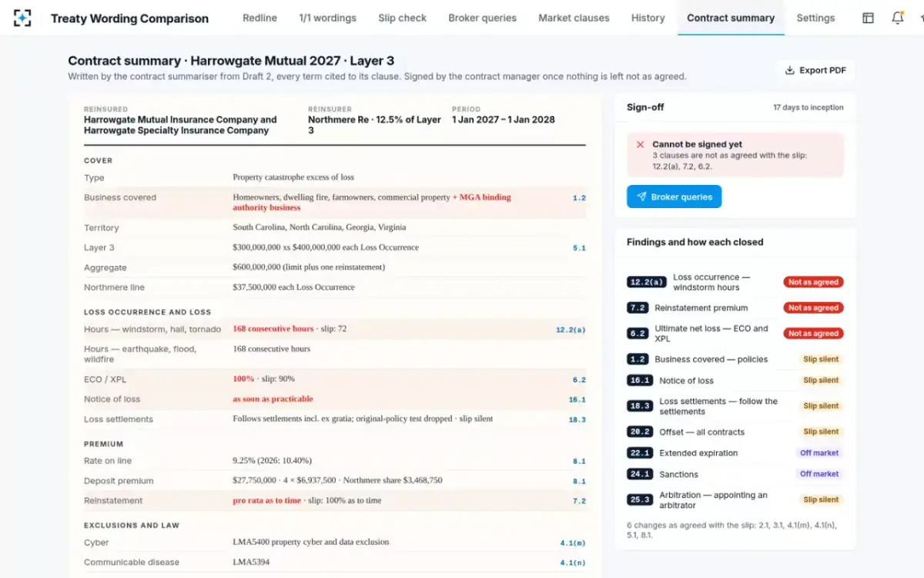Screen dimensions: 924x578
Task: Click the "17 days to inception" label
Action: point(808,108)
